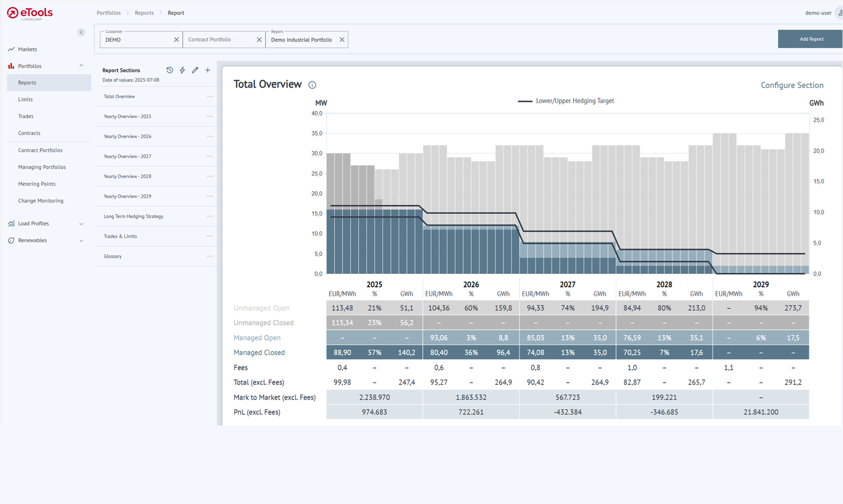
Task: Collapse the sidebar with the left arrow chevron
Action: (x=81, y=32)
